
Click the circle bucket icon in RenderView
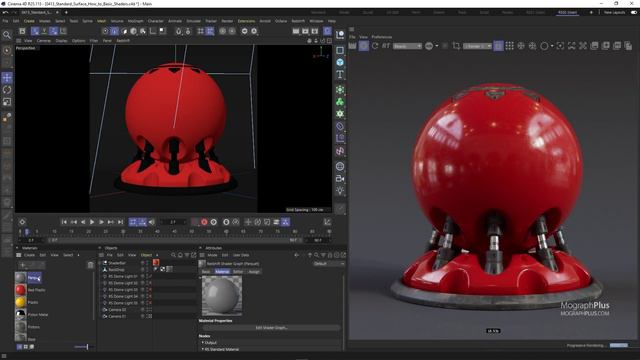pos(544,46)
